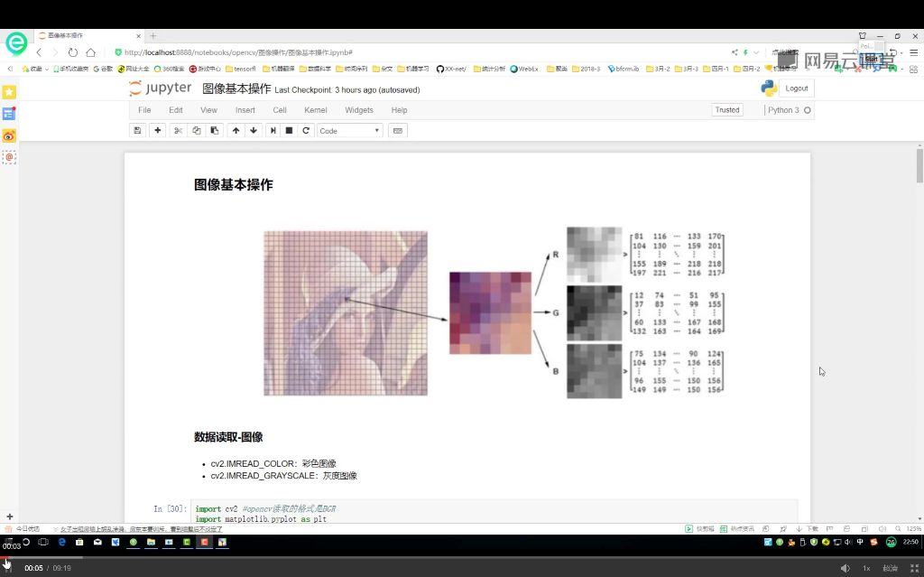This screenshot has width=924, height=577.
Task: Run the current cell with the Run icon
Action: 273,130
